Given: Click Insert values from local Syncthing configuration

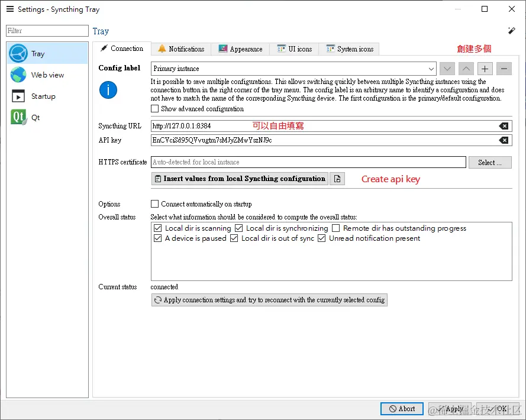Looking at the screenshot, I should (x=240, y=179).
